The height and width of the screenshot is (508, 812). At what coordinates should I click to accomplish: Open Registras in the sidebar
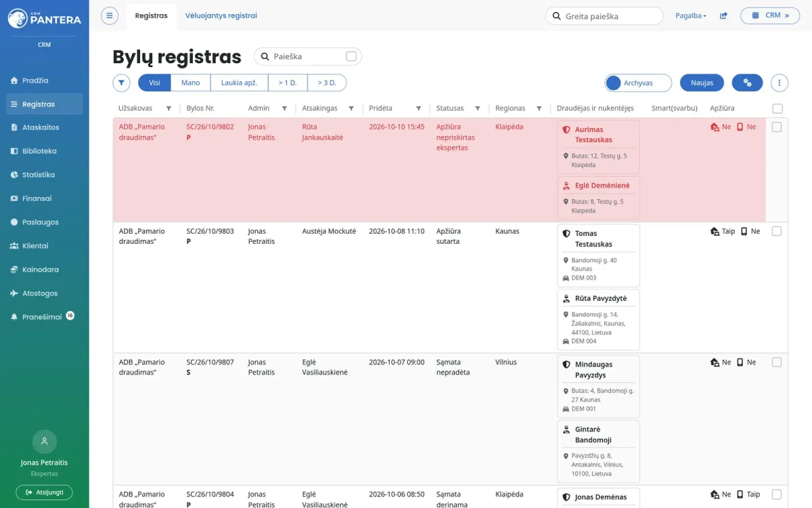point(44,104)
